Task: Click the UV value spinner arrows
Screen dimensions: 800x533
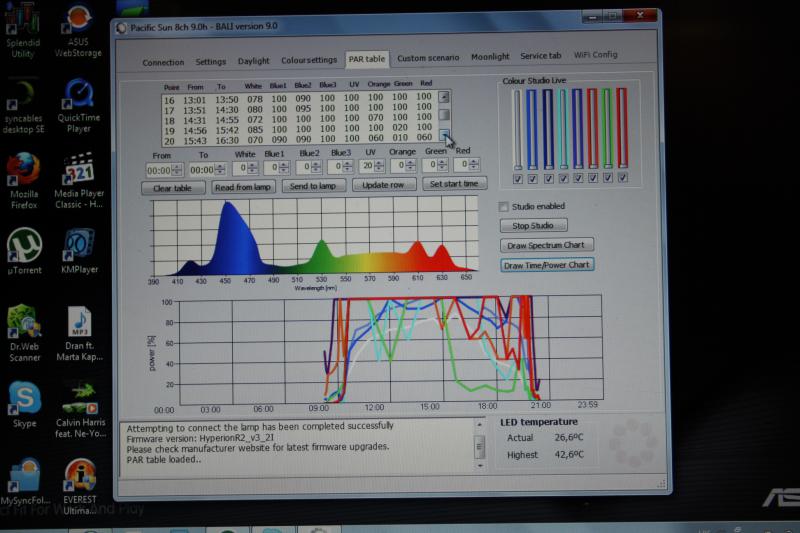Action: tap(382, 167)
